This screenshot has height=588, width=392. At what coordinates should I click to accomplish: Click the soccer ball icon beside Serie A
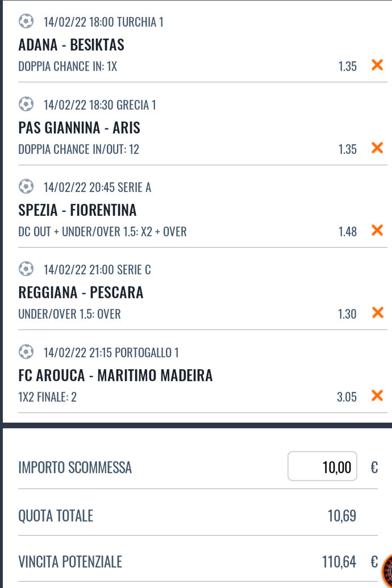pos(26,187)
